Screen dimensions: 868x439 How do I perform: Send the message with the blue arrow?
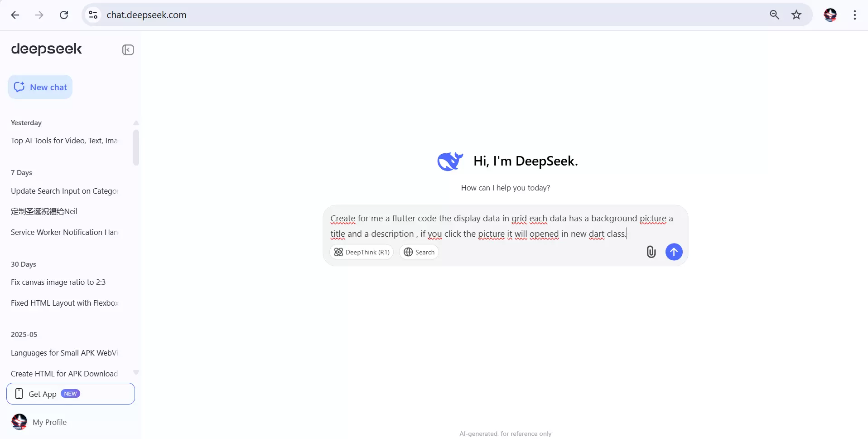[x=674, y=252]
